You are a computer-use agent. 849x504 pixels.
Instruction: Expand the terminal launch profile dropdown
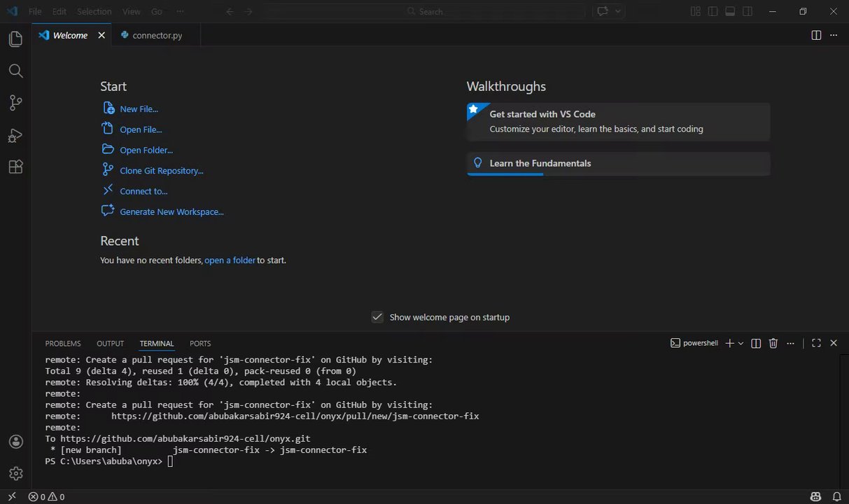pyautogui.click(x=741, y=343)
